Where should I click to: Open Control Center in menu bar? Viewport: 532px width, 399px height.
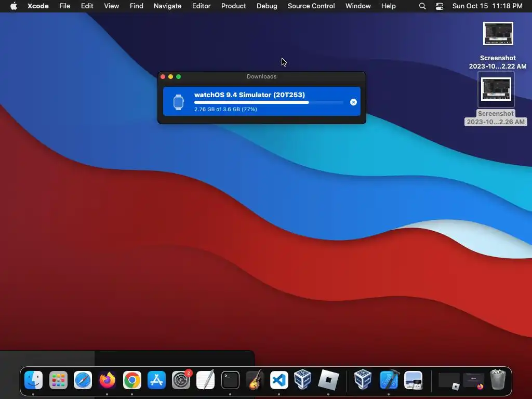point(440,6)
